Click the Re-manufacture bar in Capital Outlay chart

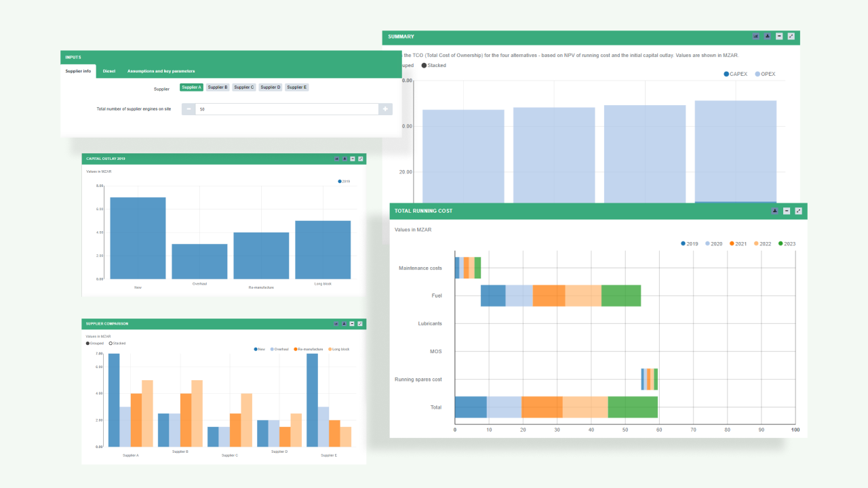click(x=261, y=256)
